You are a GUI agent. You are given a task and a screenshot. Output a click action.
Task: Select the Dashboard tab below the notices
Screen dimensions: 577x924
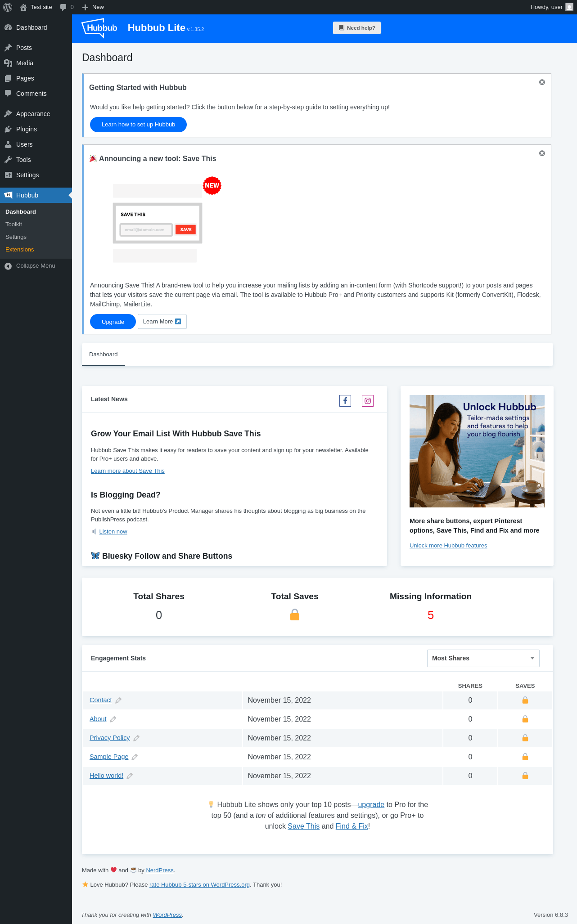click(x=104, y=354)
